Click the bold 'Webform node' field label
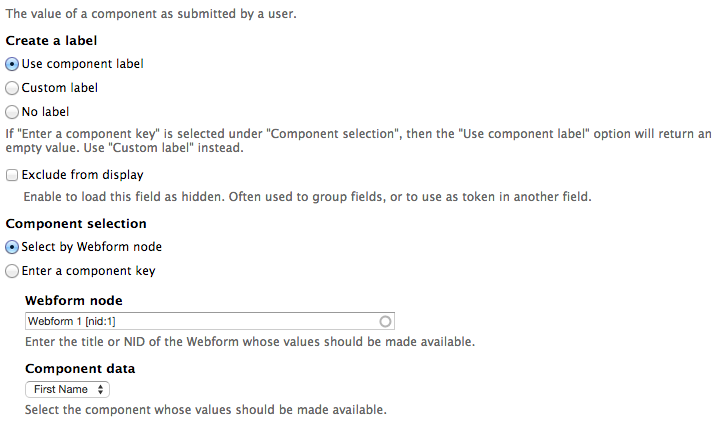 (x=73, y=300)
